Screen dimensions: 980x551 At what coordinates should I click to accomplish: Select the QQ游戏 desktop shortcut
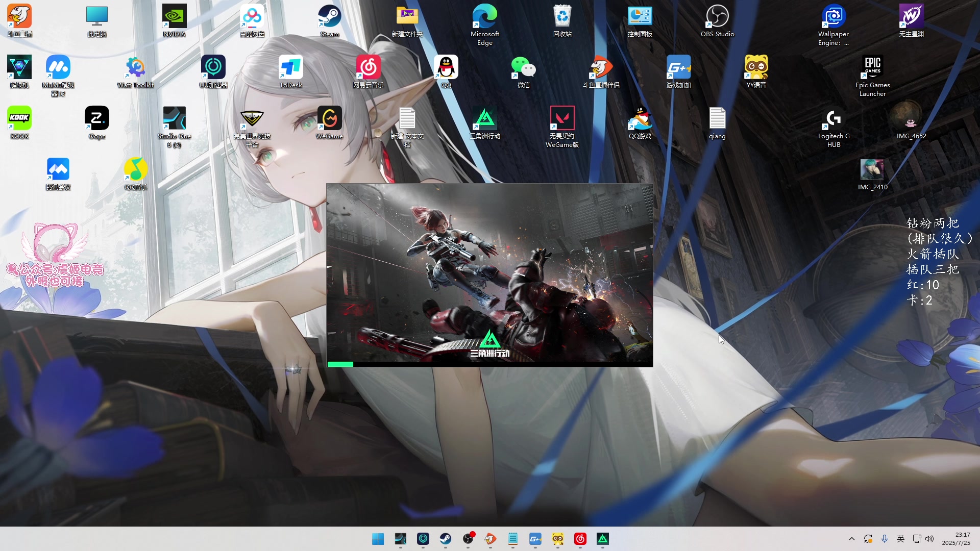(640, 123)
